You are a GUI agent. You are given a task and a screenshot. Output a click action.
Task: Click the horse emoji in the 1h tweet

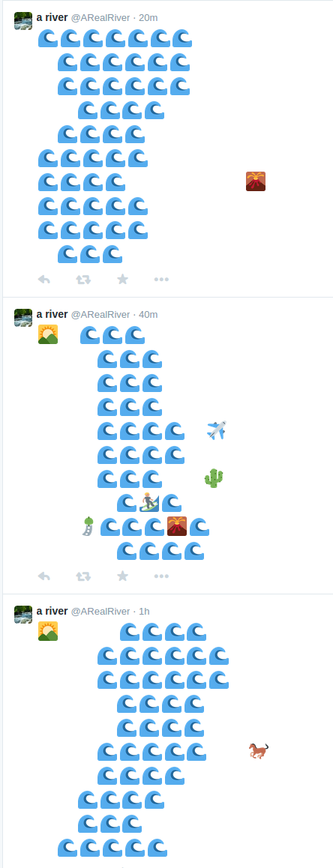coord(258,751)
